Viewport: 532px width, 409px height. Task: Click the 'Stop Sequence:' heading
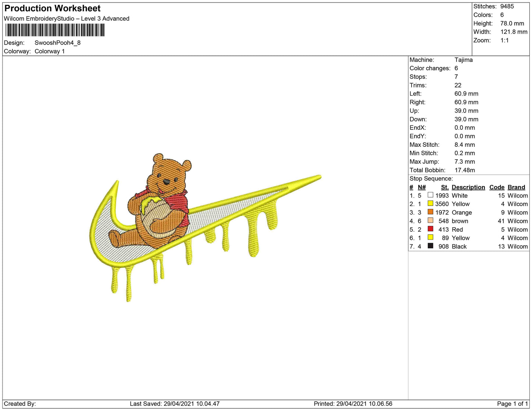pos(431,179)
